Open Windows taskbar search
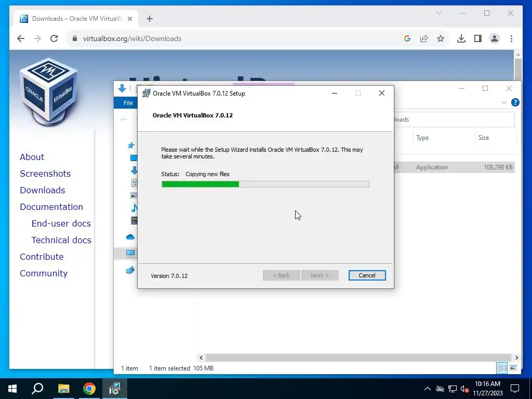 coord(37,389)
